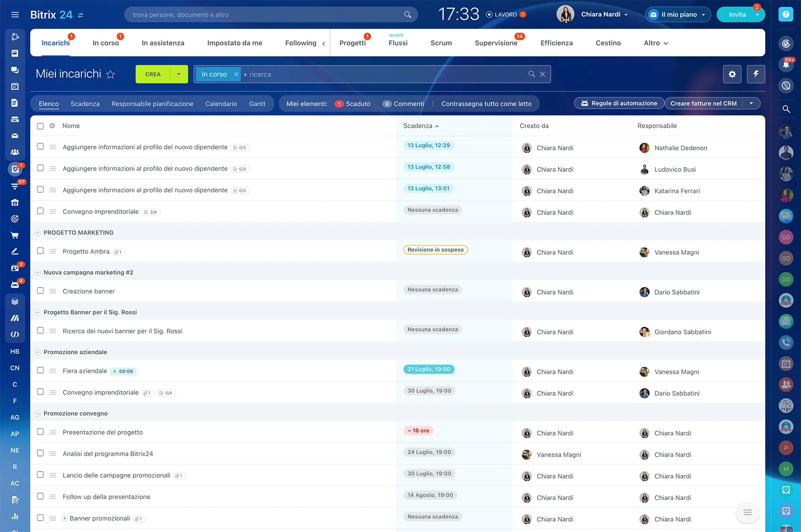
Task: Click the notifications bell icon
Action: (786, 65)
